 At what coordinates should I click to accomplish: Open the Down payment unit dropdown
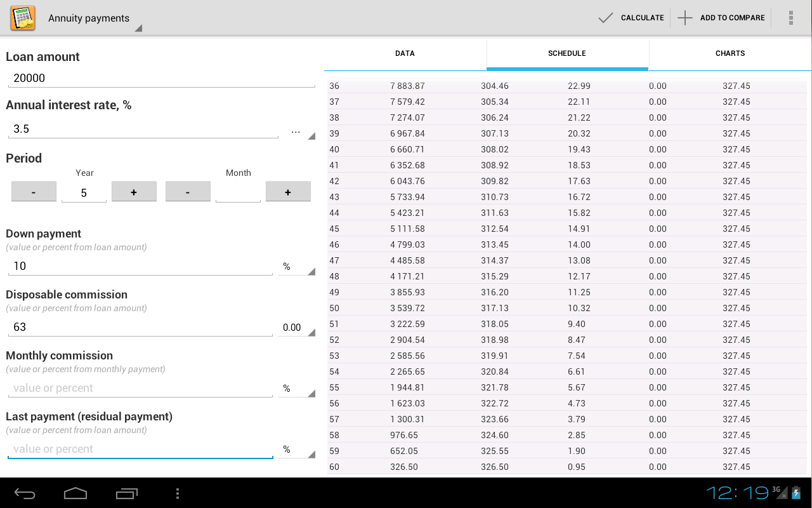tap(296, 267)
